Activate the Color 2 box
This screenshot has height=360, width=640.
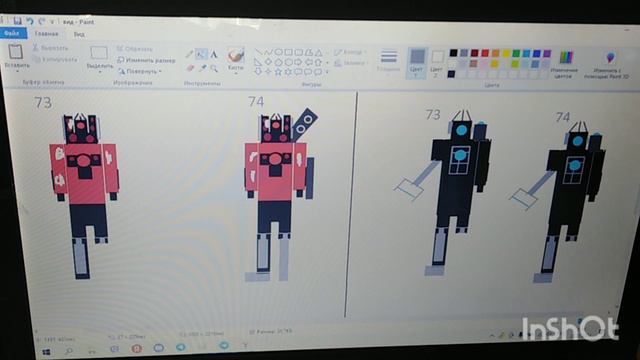point(437,63)
